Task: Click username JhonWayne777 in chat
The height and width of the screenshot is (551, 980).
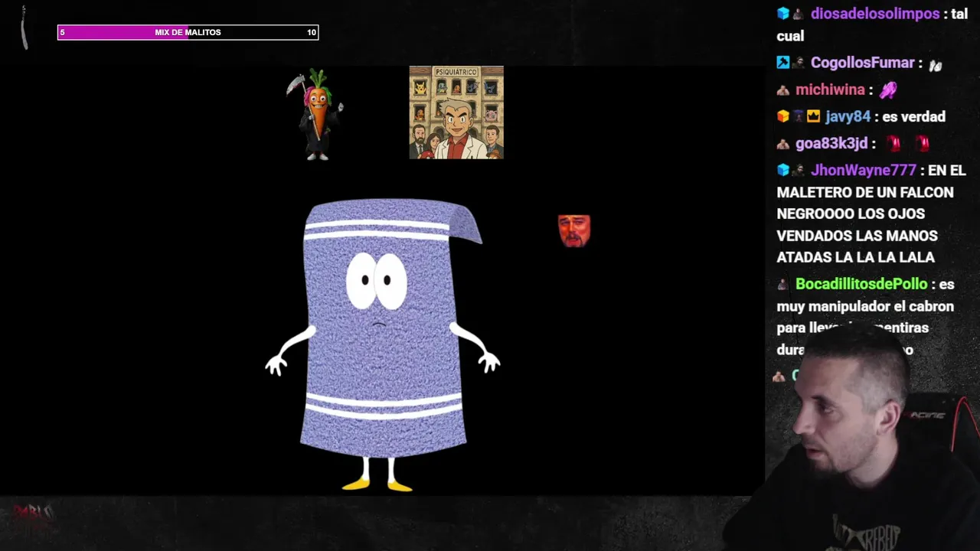Action: (x=863, y=170)
